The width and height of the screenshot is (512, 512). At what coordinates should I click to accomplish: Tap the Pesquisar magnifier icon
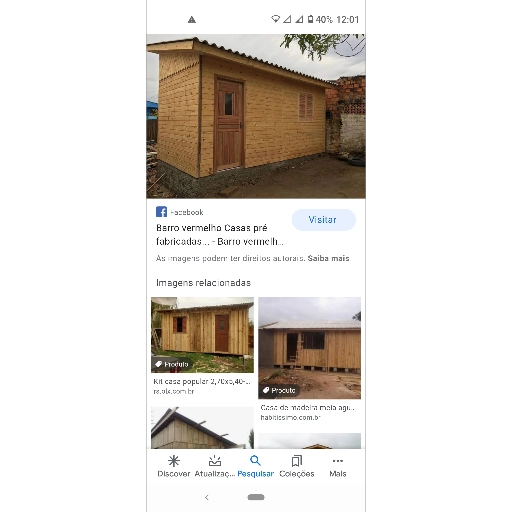click(x=255, y=461)
